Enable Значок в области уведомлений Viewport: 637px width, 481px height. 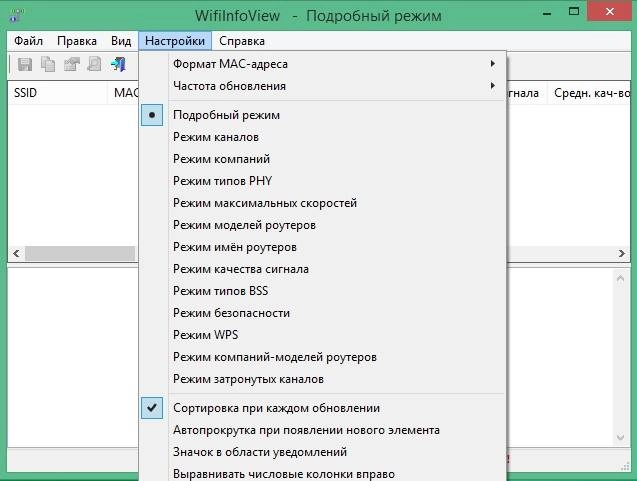pos(323,452)
